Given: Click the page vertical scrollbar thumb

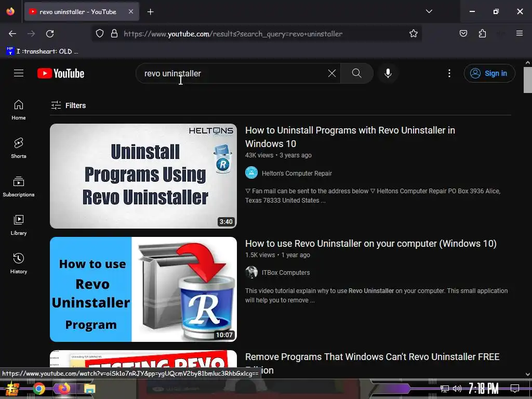Looking at the screenshot, I should tap(528, 79).
